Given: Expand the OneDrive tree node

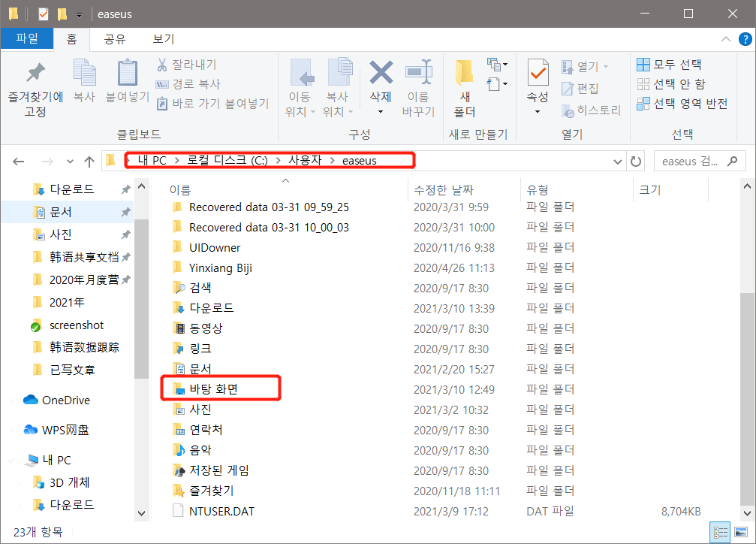Looking at the screenshot, I should [x=11, y=400].
